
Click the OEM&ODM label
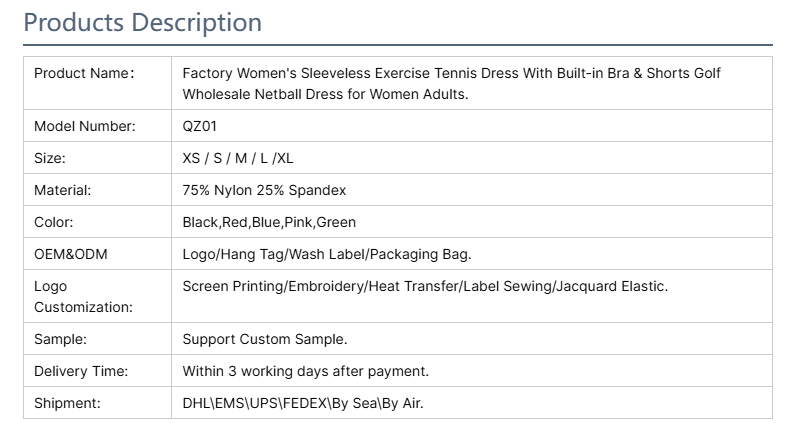pyautogui.click(x=71, y=254)
